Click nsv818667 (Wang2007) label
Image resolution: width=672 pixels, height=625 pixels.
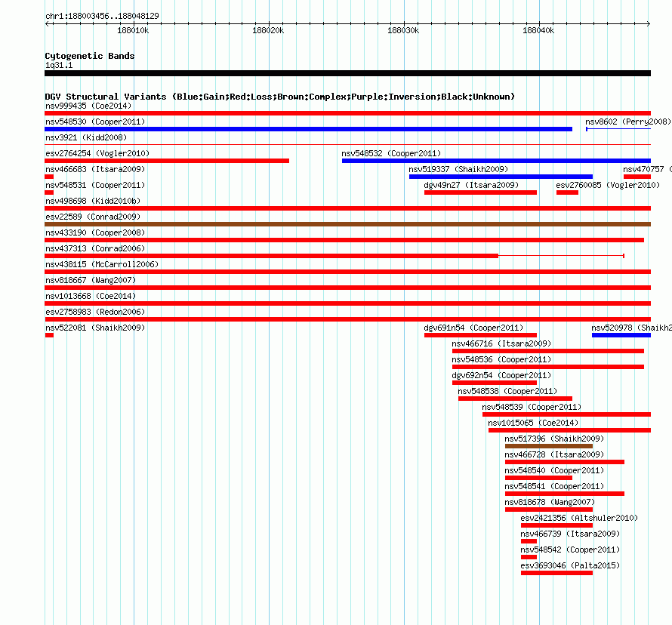point(91,280)
